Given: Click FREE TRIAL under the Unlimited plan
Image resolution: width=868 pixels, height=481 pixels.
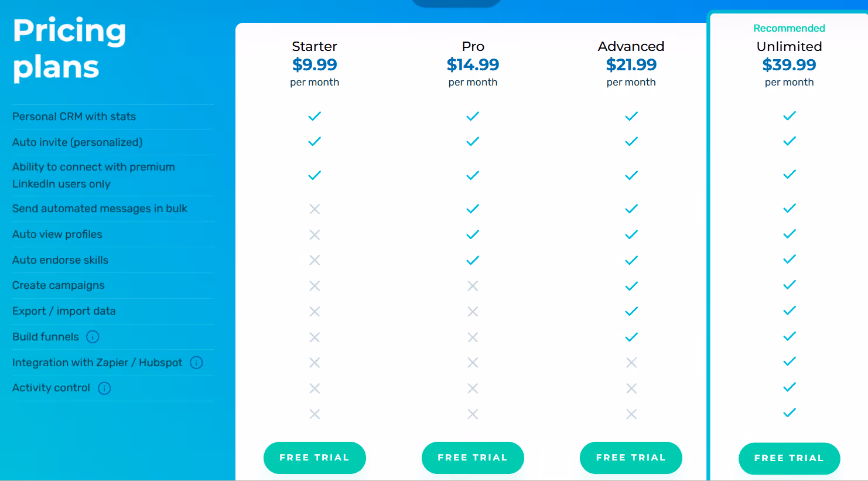Looking at the screenshot, I should (x=789, y=459).
